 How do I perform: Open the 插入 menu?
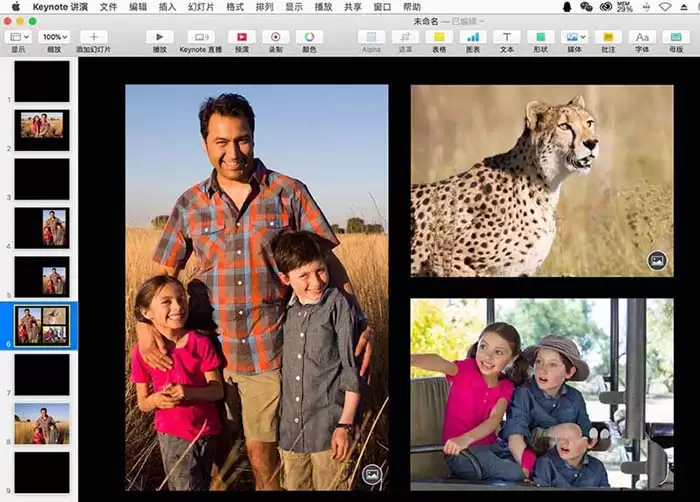click(167, 7)
